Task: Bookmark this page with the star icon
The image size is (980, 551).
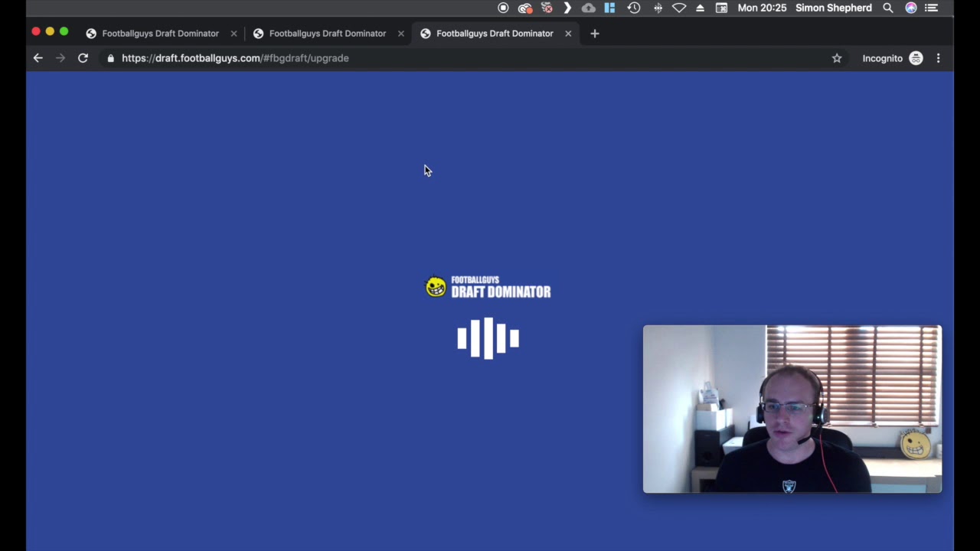Action: click(837, 58)
